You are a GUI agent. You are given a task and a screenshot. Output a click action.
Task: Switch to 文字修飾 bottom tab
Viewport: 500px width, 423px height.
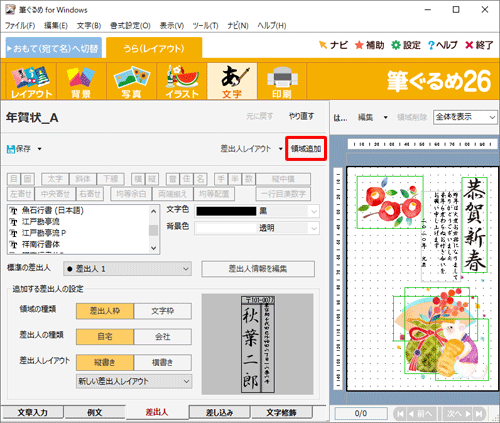tap(282, 412)
